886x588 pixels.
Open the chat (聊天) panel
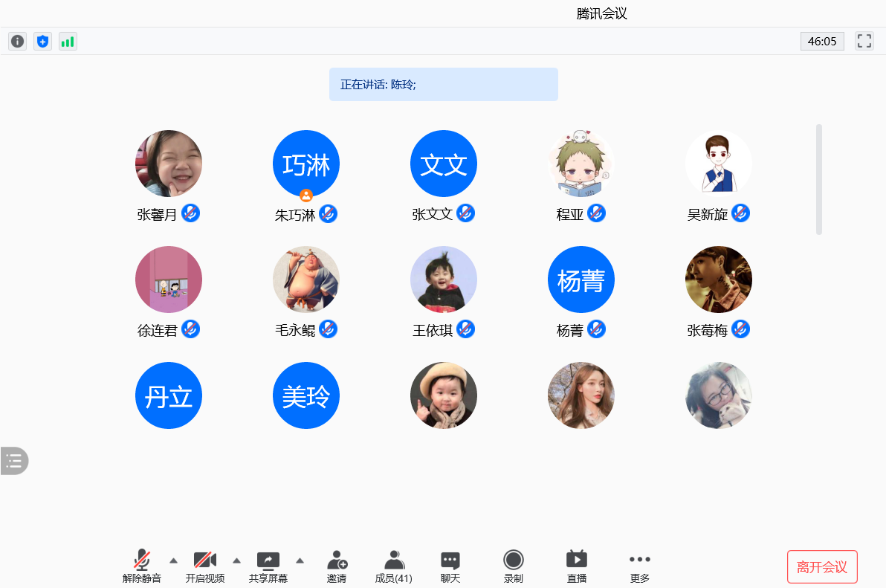click(450, 566)
